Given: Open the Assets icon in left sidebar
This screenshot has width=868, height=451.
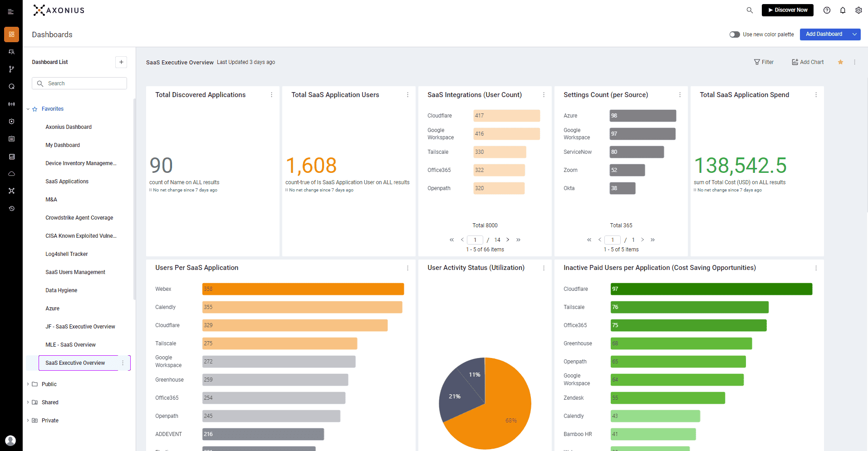Looking at the screenshot, I should [x=11, y=52].
